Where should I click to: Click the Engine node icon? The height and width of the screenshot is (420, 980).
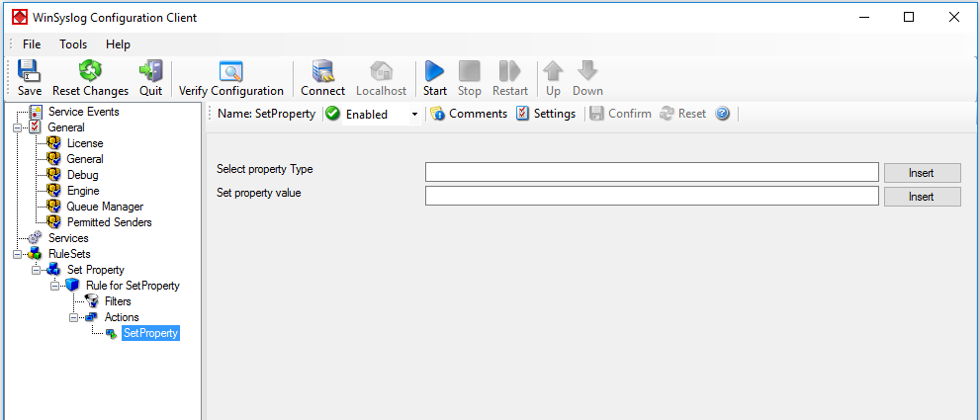(x=55, y=191)
